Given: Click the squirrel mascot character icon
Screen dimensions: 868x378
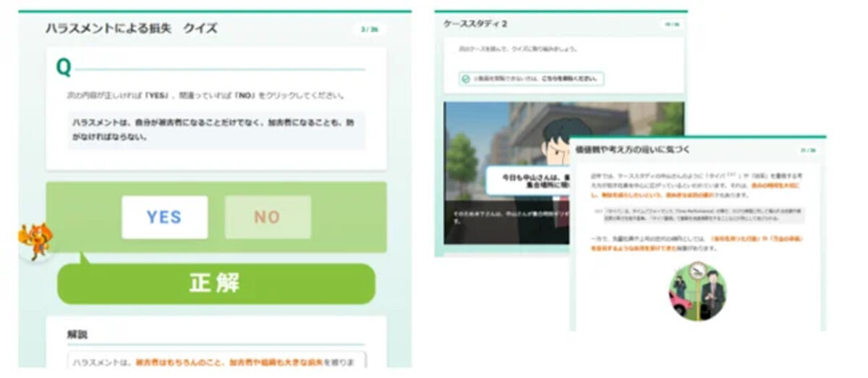Looking at the screenshot, I should point(35,240).
